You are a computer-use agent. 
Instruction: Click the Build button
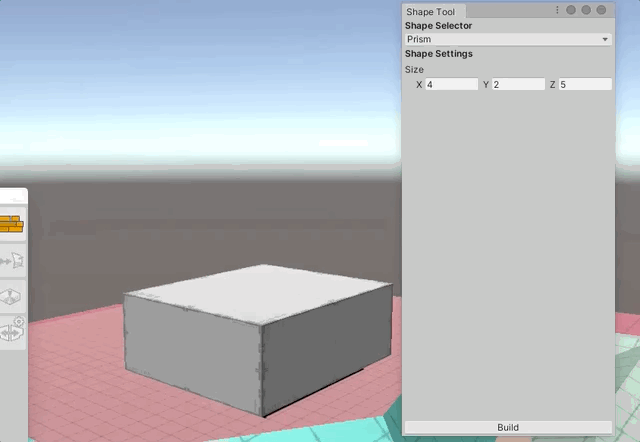(508, 427)
